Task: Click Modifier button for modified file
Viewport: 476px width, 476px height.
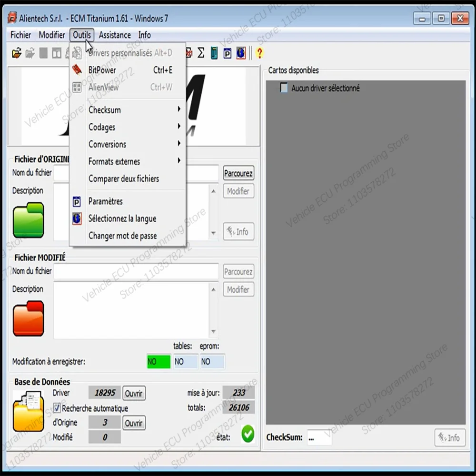Action: (238, 289)
